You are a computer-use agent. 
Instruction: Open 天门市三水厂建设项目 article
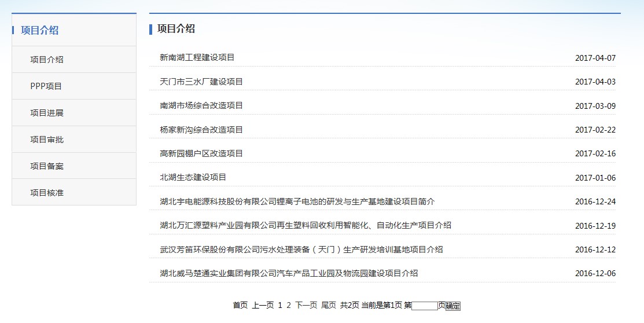[201, 82]
